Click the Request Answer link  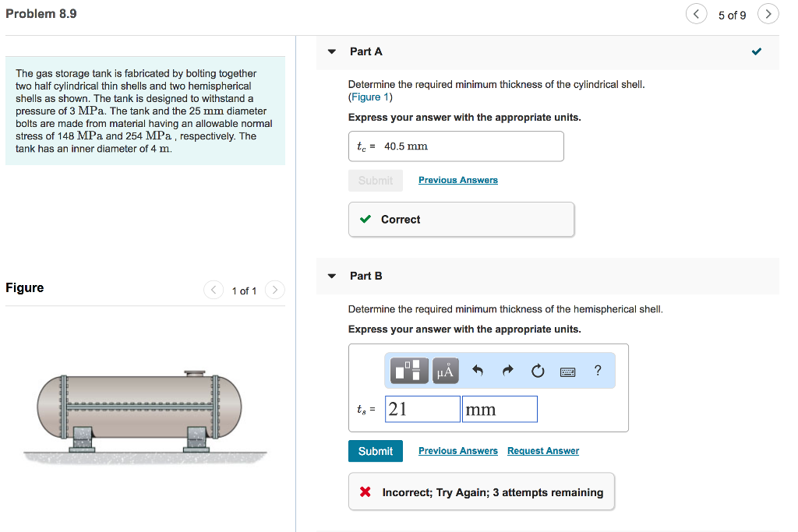pyautogui.click(x=543, y=451)
